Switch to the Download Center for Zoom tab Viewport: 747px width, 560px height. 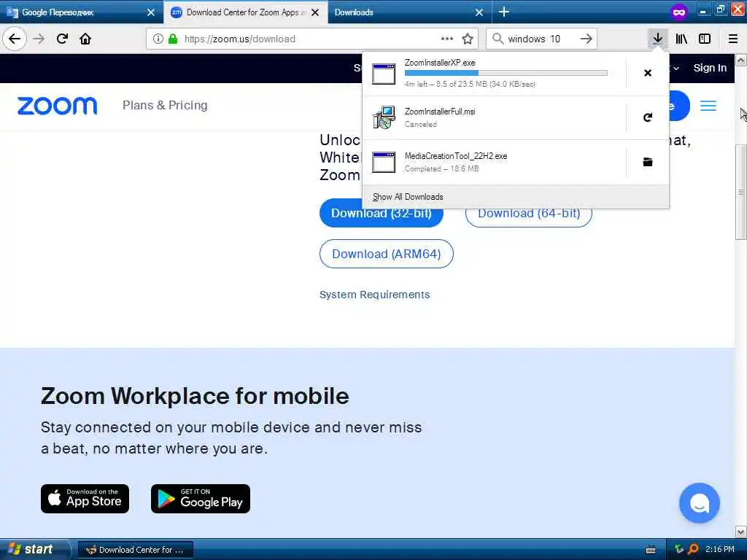(x=245, y=12)
